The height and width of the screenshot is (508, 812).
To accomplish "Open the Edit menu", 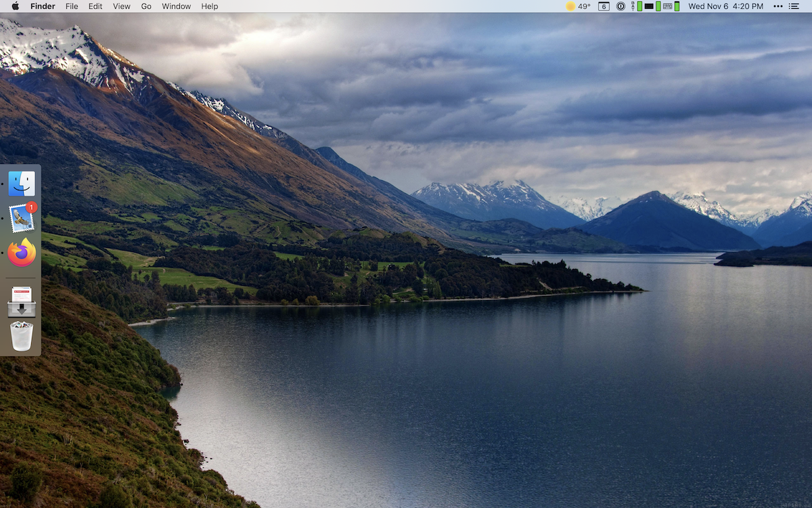I will [x=95, y=6].
